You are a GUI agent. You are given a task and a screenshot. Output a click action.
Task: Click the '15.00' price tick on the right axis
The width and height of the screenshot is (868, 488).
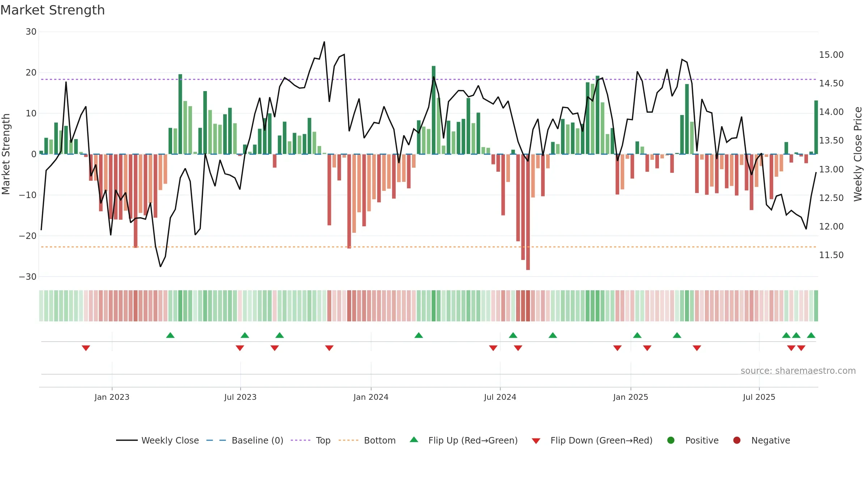[831, 55]
